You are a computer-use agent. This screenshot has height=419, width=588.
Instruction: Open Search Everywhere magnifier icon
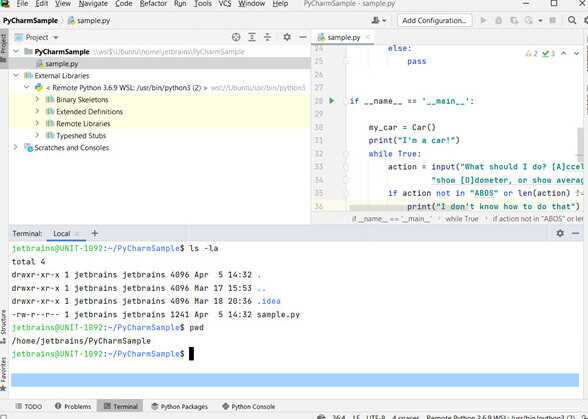pos(572,20)
